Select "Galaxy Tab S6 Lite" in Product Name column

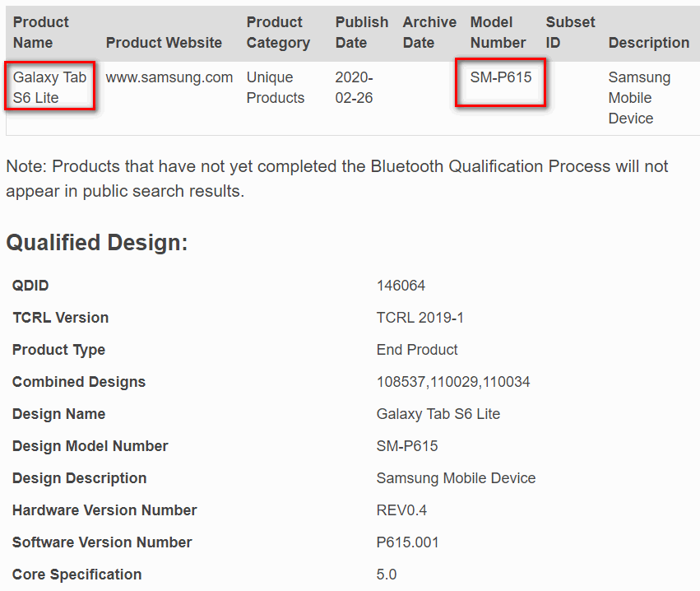[x=49, y=87]
